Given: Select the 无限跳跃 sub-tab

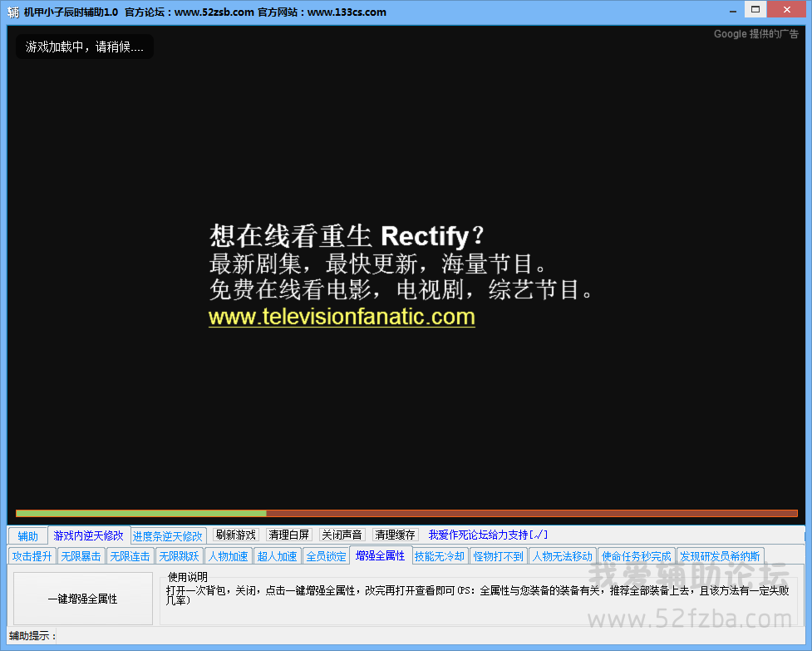Looking at the screenshot, I should click(180, 556).
